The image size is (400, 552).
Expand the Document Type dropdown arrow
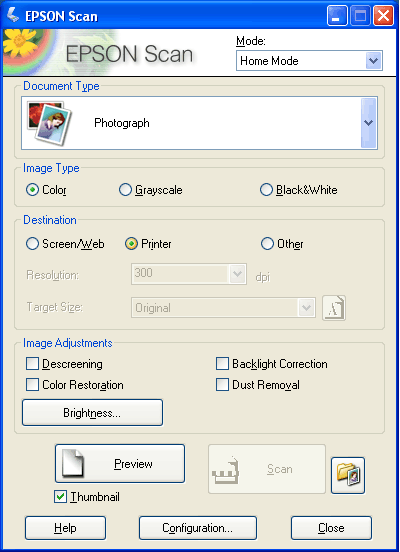(369, 123)
